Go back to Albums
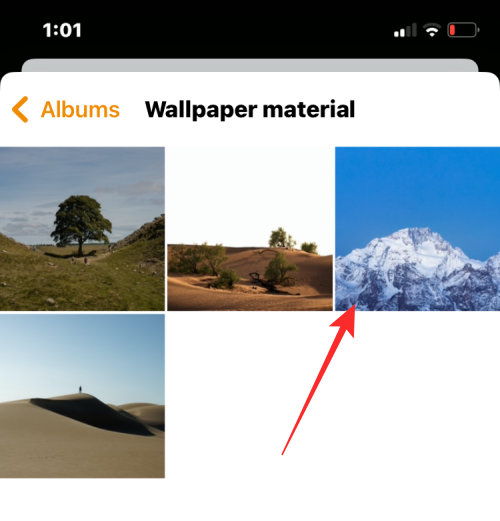The image size is (500, 521). (66, 109)
